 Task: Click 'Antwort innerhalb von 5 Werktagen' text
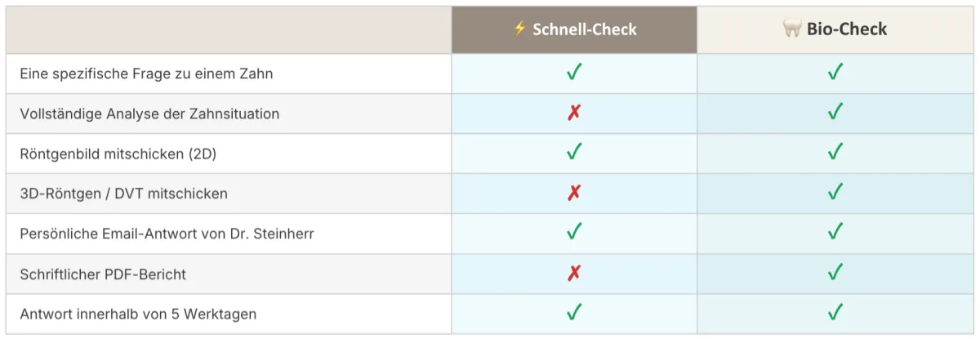(x=139, y=314)
